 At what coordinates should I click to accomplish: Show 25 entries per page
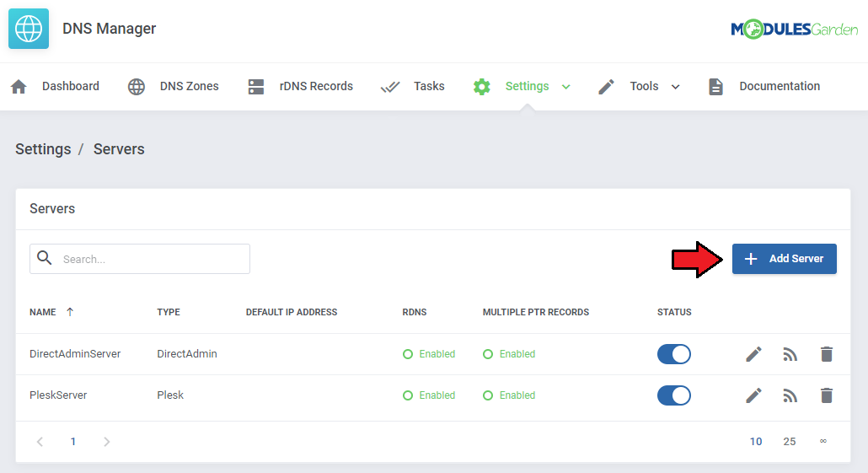tap(790, 442)
